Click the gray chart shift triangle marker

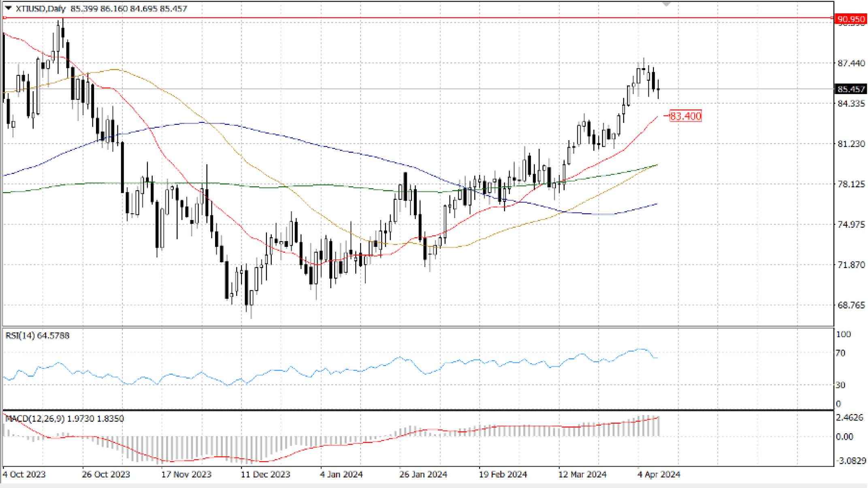point(666,4)
